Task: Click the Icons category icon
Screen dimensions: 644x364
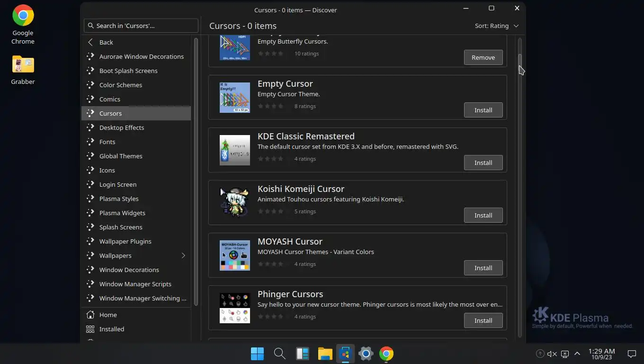Action: pos(90,170)
